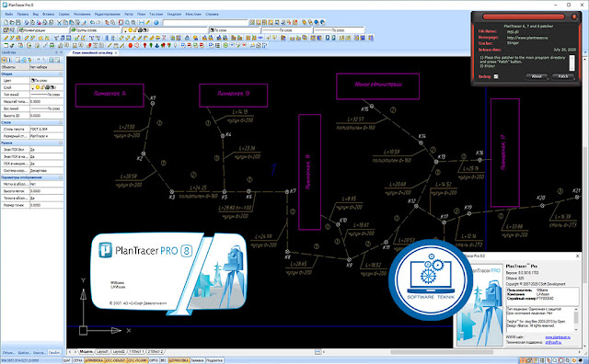This screenshot has height=364, width=589.
Task: Switch to the Layout1 tab
Action: tap(102, 352)
